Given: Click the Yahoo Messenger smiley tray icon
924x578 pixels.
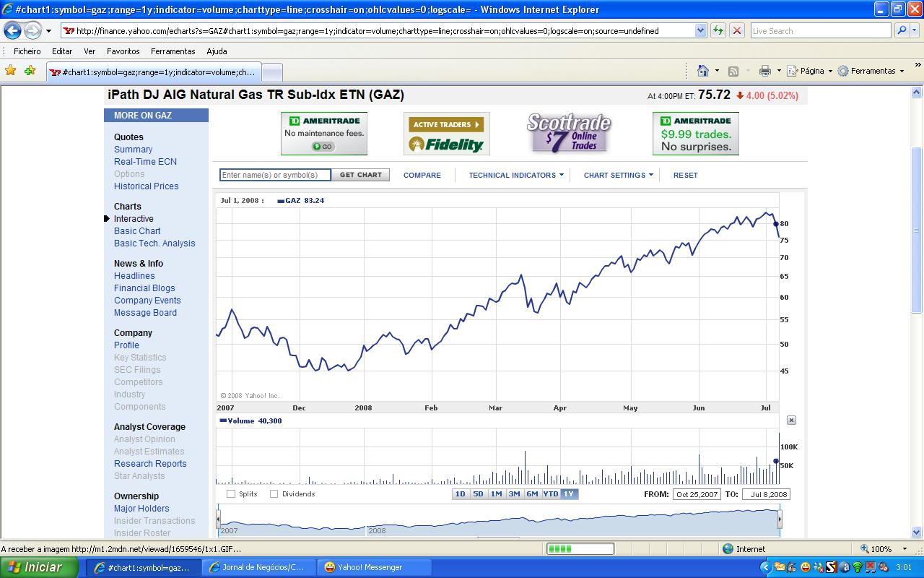Looking at the screenshot, I should pos(806,567).
